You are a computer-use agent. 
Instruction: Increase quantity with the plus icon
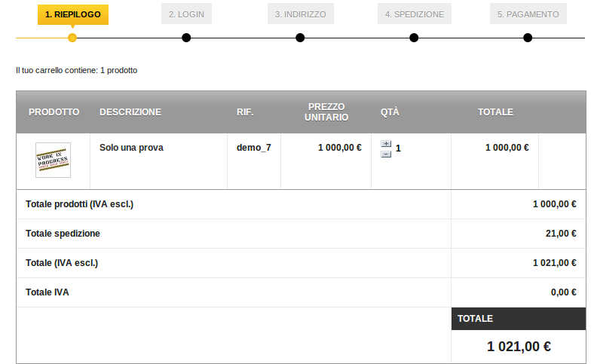click(386, 143)
